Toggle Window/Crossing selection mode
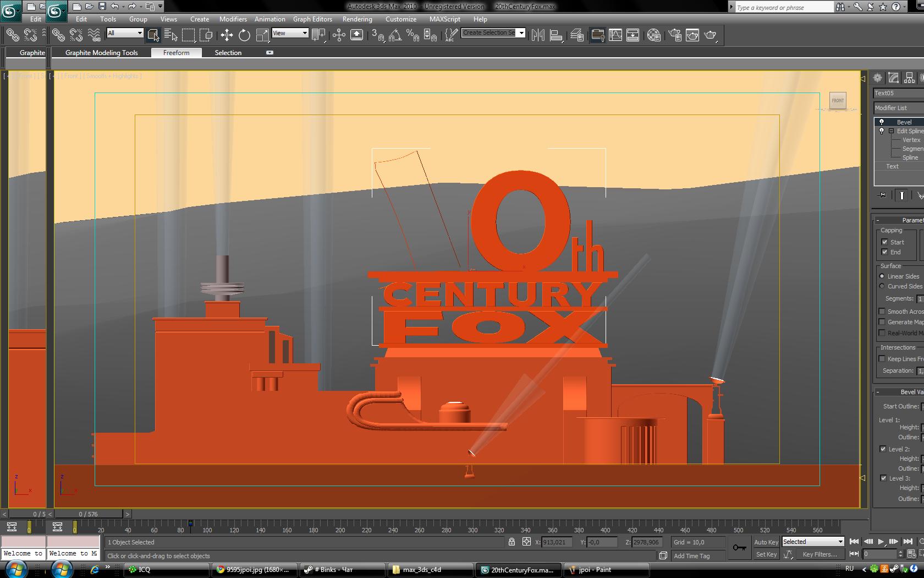This screenshot has width=924, height=578. (206, 35)
